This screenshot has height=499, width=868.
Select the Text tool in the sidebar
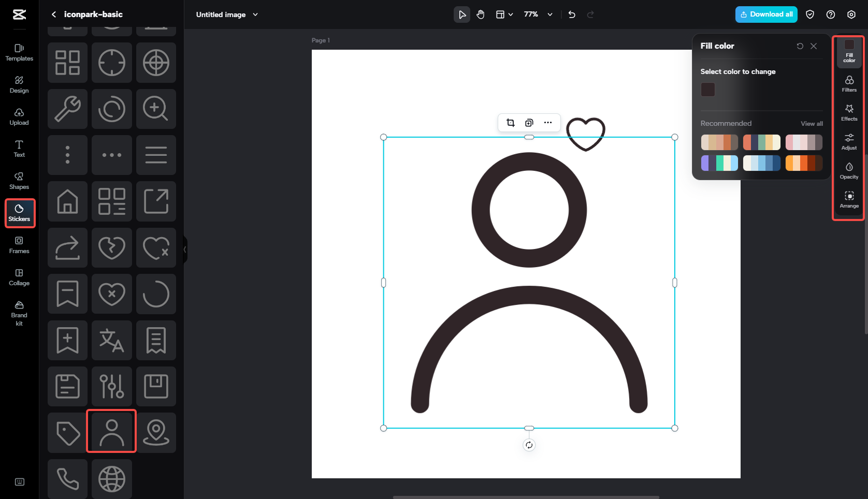19,149
